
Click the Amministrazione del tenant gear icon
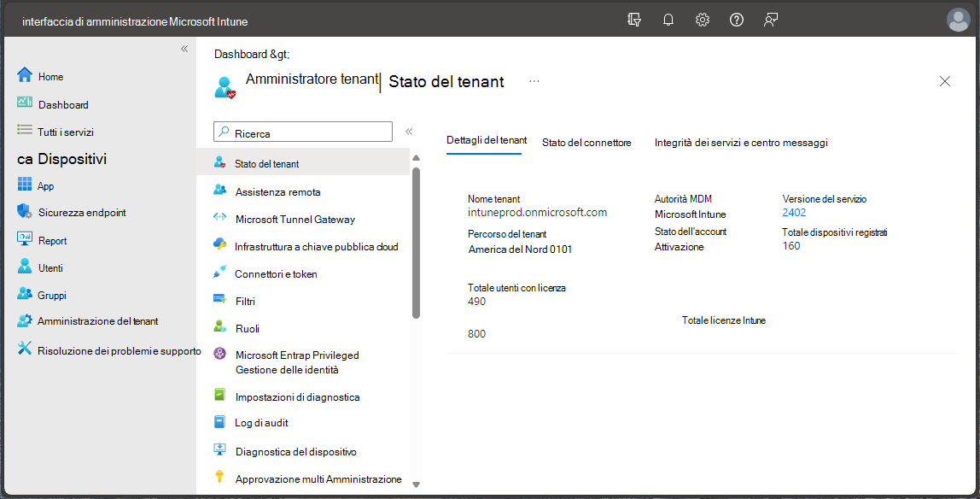pos(25,320)
